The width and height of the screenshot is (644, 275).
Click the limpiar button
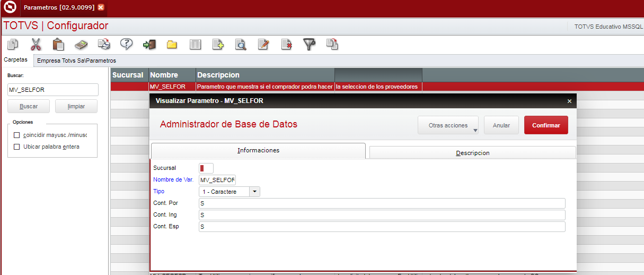tap(76, 106)
